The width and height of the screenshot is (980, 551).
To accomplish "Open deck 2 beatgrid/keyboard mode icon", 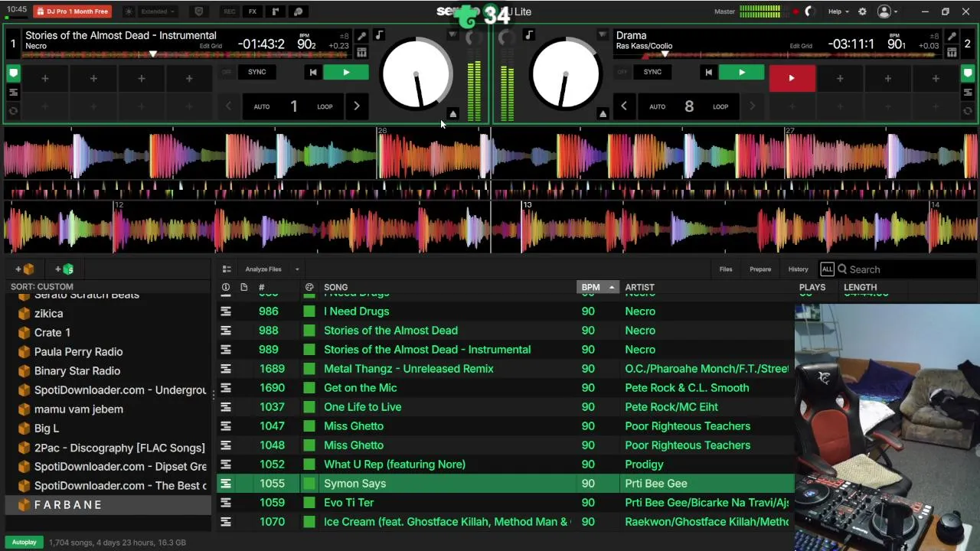I will tap(951, 52).
